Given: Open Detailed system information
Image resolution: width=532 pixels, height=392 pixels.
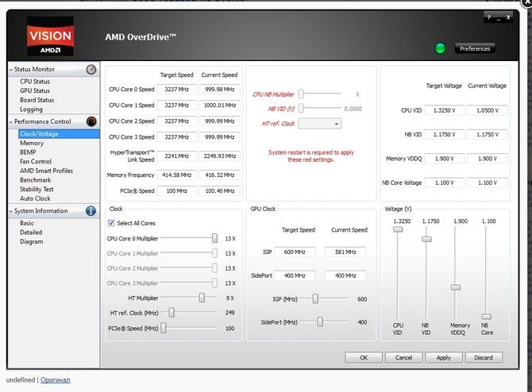Looking at the screenshot, I should coord(31,233).
